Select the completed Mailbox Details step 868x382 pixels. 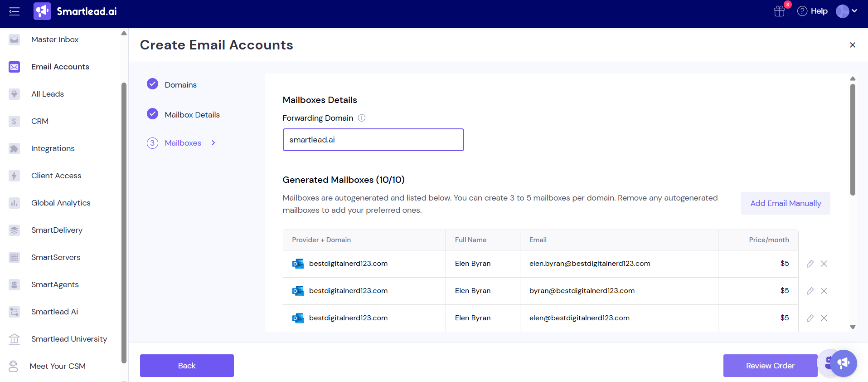click(x=192, y=115)
